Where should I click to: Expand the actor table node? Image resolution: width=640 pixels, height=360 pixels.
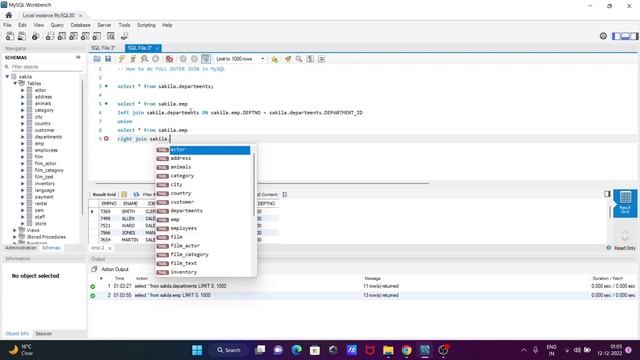tap(23, 90)
